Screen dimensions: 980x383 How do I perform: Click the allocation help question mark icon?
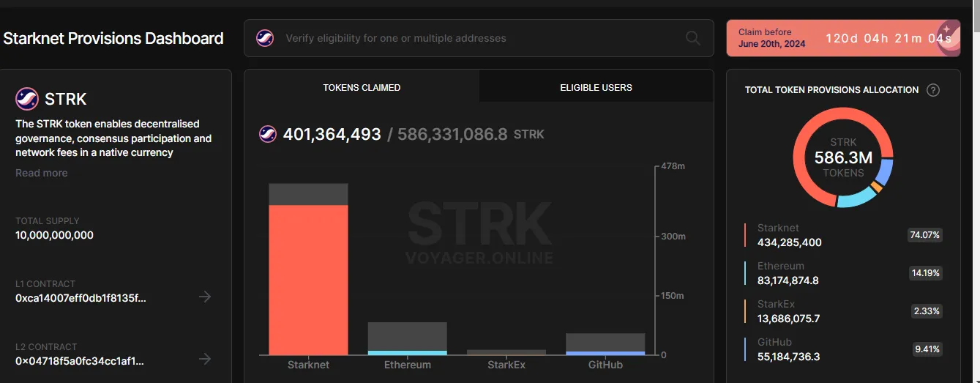pyautogui.click(x=932, y=90)
